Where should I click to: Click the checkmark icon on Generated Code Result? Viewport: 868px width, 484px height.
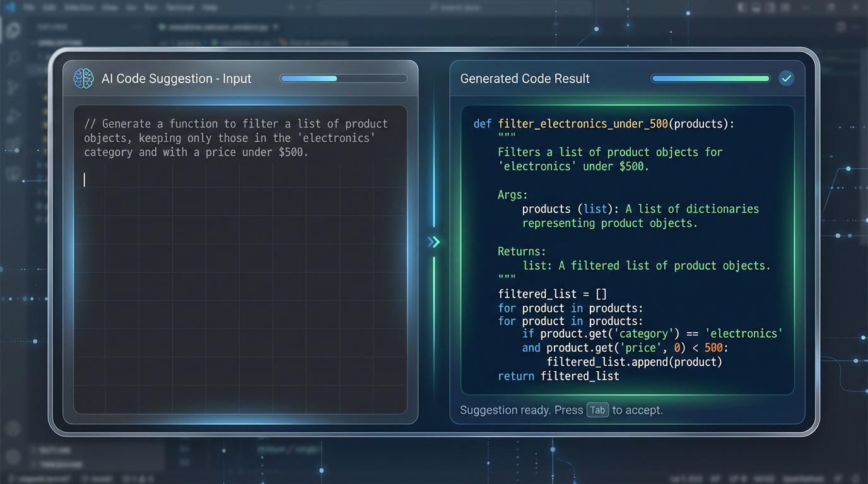[787, 78]
